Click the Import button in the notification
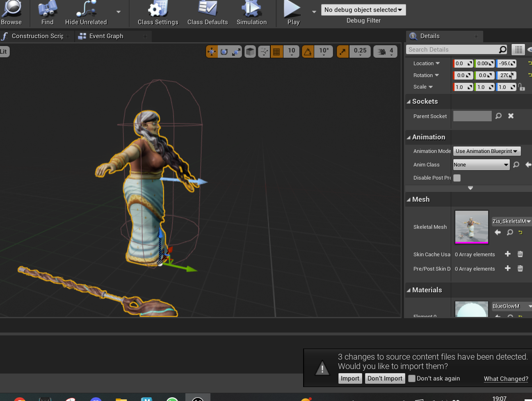Screen dimensions: 532x401 click(x=350, y=378)
